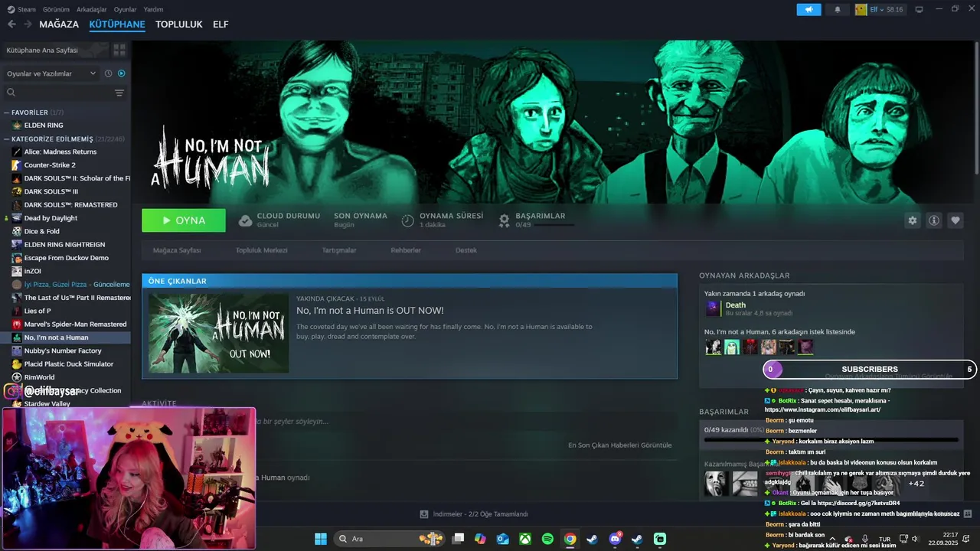Click the 0/49 achievements progress bar
This screenshot has height=551, width=980.
pos(831,440)
